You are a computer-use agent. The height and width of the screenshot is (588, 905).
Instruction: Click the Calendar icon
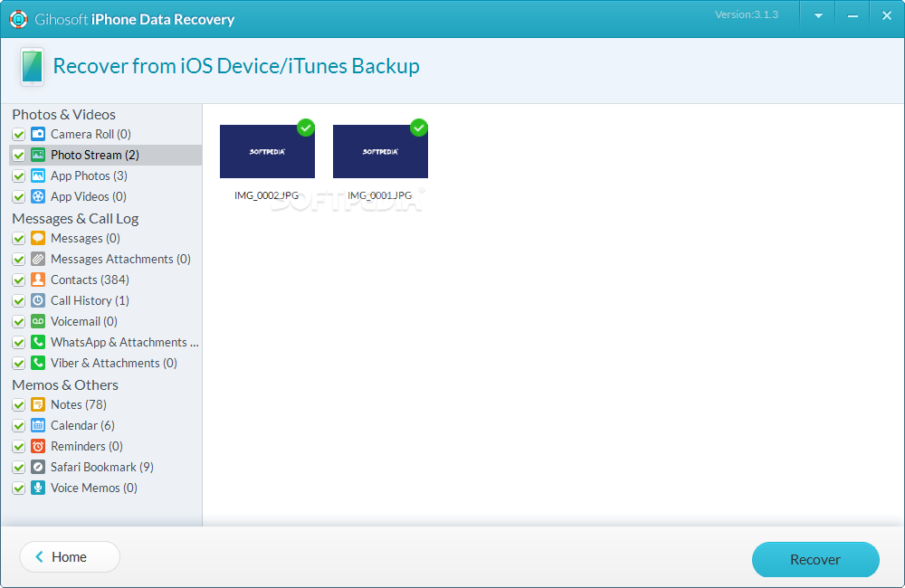[x=38, y=425]
